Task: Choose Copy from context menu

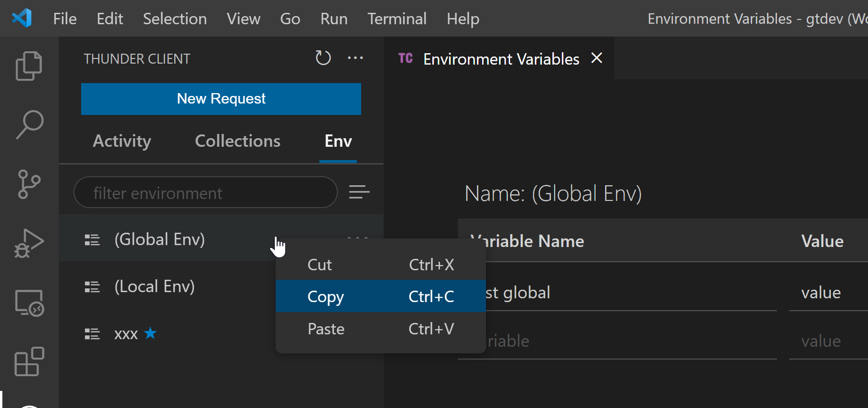Action: 381,296
